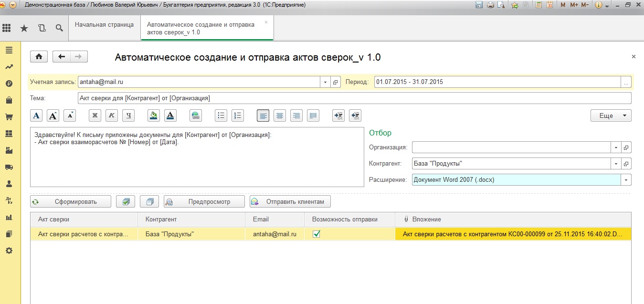Apply italic formatting (К) button

[x=112, y=115]
